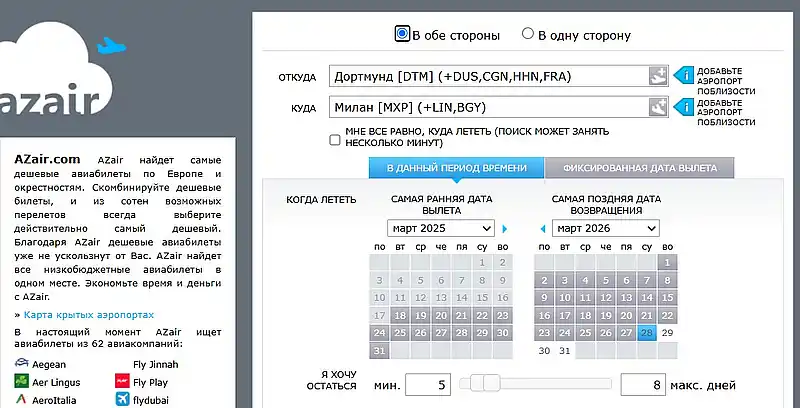Click the Aegean airline name
Screen dimensions: 800x408
pyautogui.click(x=49, y=365)
